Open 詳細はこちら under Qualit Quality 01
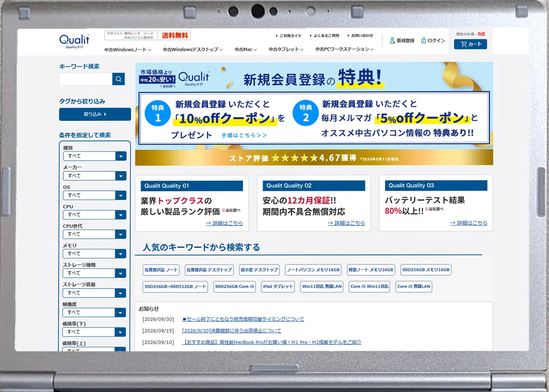The height and width of the screenshot is (392, 549). (x=224, y=223)
